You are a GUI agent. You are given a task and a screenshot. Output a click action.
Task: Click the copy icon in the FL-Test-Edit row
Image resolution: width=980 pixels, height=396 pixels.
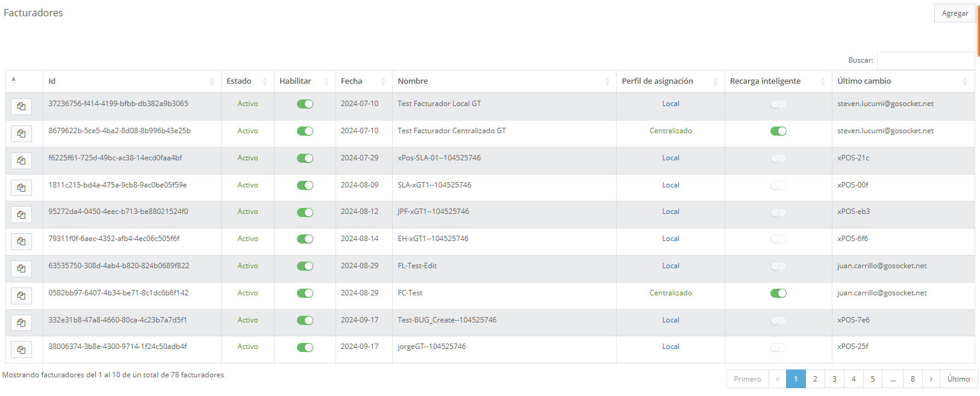coord(21,269)
